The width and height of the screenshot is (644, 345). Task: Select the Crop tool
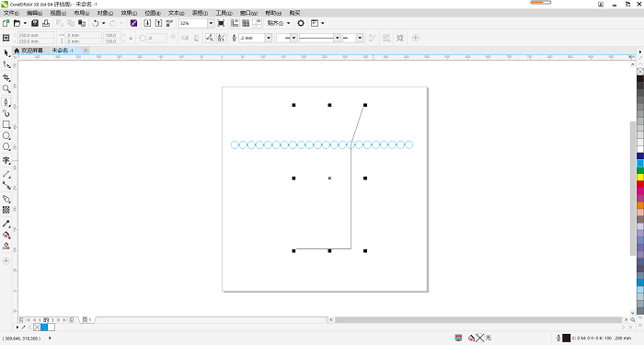(6, 77)
